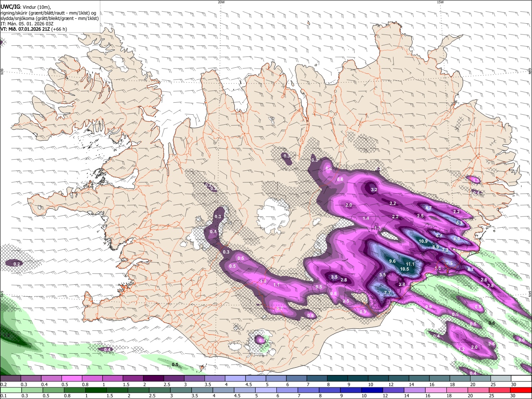
Task: Click the '1.0' precipitation value
Action: click(263, 281)
